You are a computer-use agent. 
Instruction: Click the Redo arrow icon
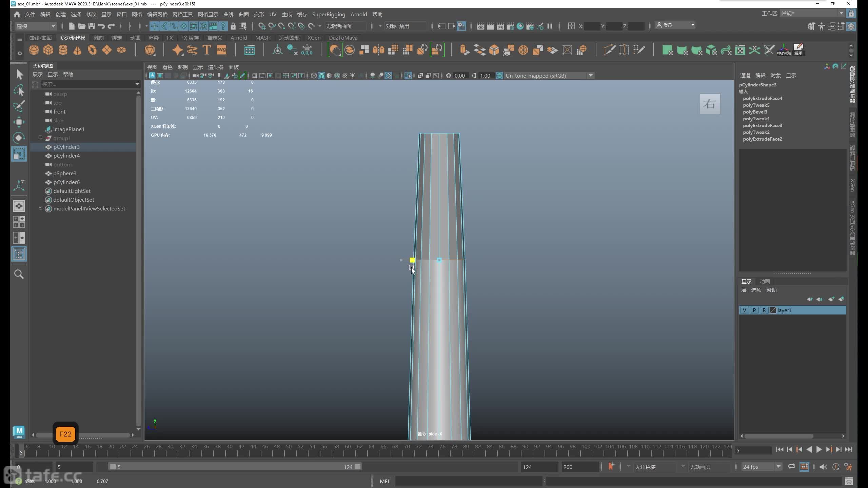pyautogui.click(x=111, y=26)
